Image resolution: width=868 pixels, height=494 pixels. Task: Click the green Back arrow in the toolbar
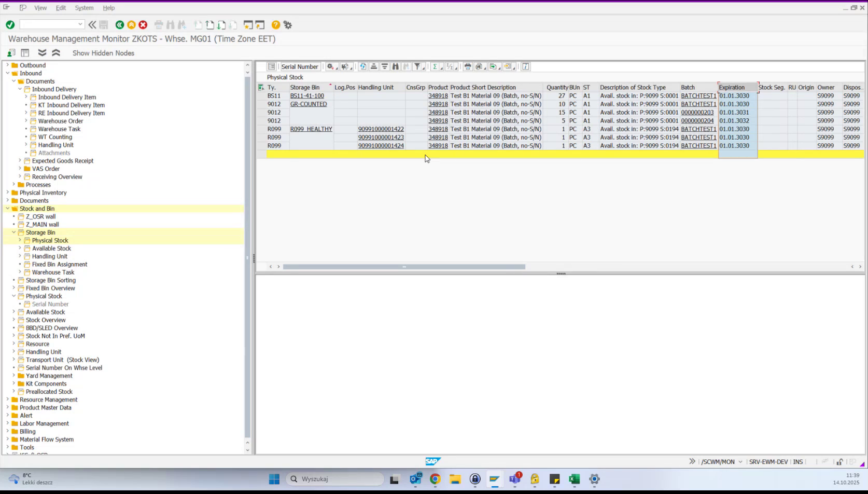[x=119, y=25]
